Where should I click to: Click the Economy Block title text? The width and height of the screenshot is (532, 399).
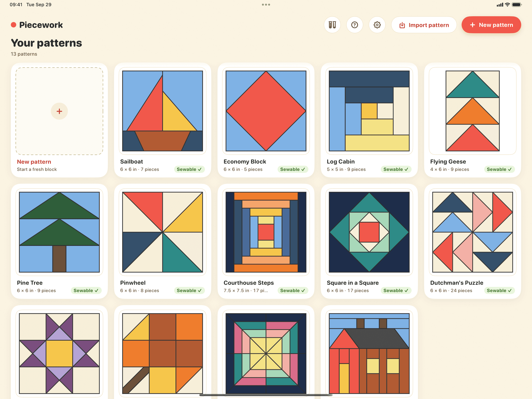[x=245, y=162]
